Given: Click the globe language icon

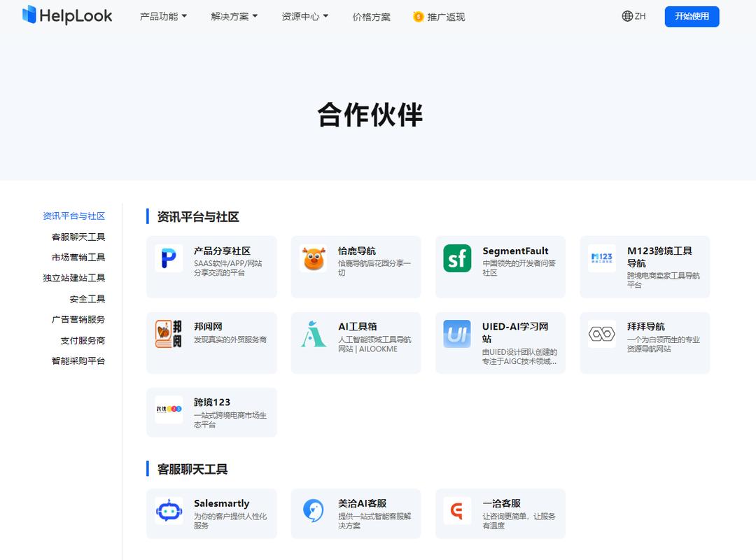Looking at the screenshot, I should tap(626, 16).
